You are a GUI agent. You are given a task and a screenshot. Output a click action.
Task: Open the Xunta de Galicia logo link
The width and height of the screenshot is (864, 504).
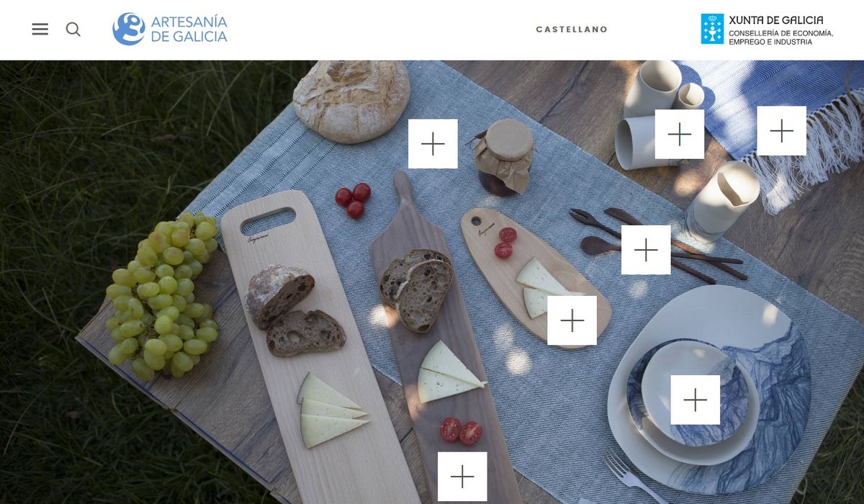click(x=767, y=30)
